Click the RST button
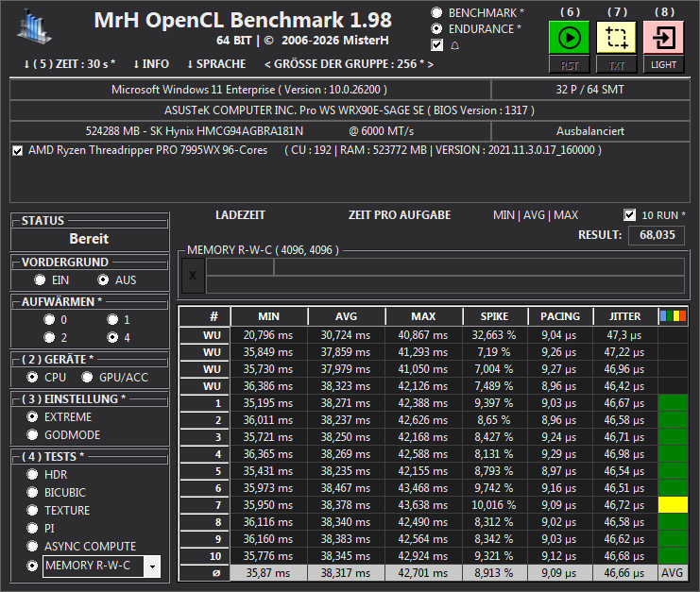 [570, 65]
